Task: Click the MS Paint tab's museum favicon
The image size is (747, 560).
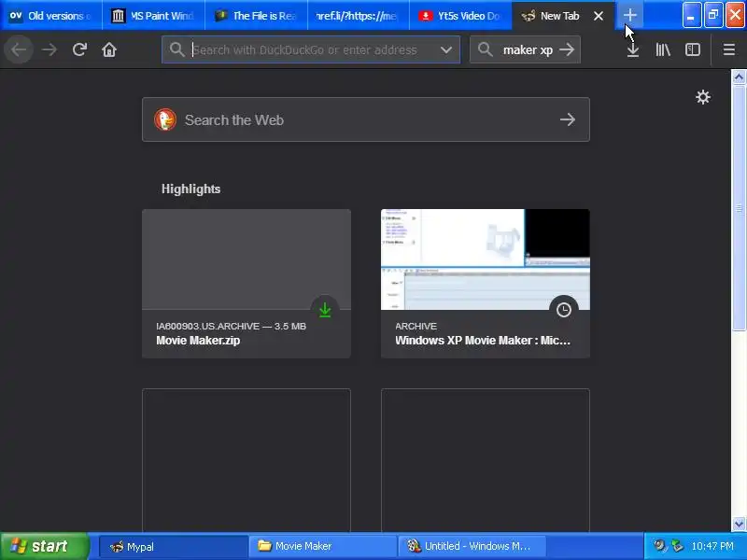Action: [119, 16]
